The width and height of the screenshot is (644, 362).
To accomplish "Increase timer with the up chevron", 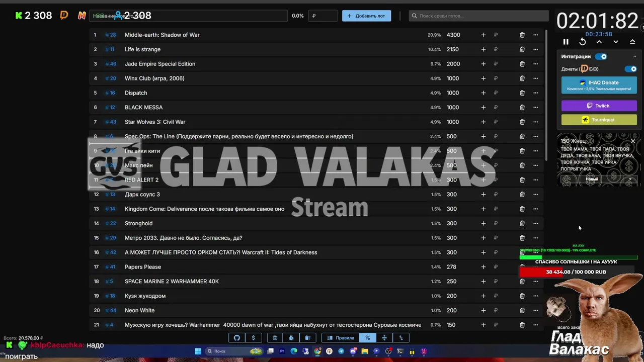I will (x=599, y=42).
